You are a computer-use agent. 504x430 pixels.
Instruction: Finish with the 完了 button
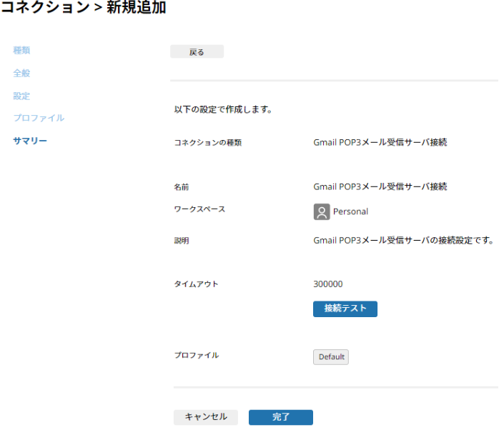click(x=281, y=417)
